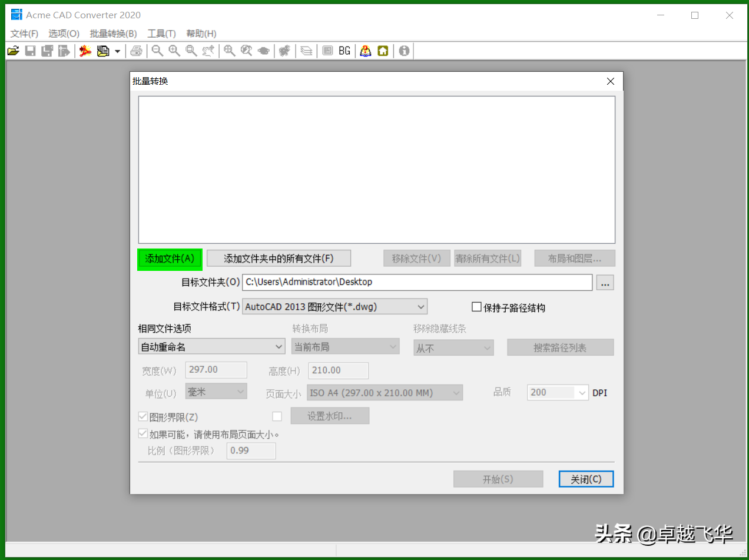The width and height of the screenshot is (749, 560).
Task: Expand the batch convert toolbar dropdown arrow
Action: point(117,51)
